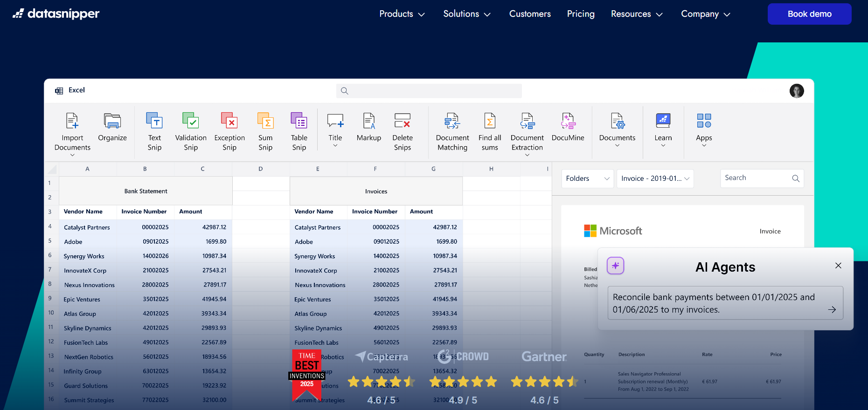Click the Delete Snips icon

(x=403, y=121)
